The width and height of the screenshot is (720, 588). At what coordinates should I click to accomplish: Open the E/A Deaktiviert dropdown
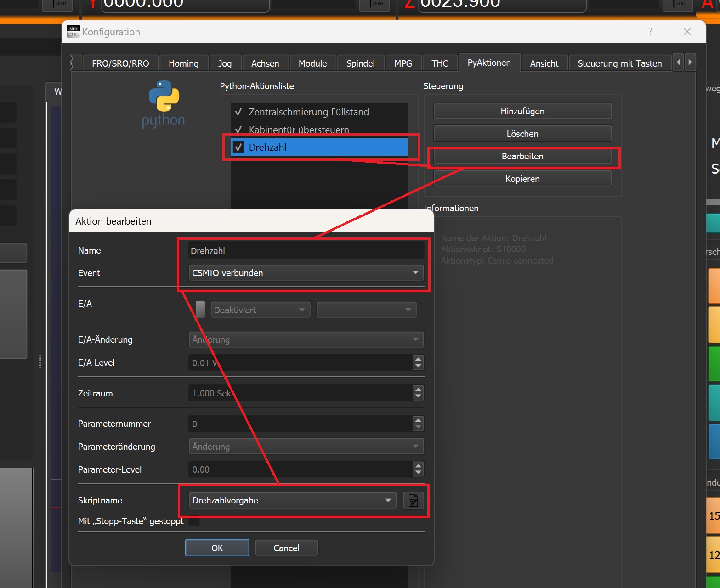(x=260, y=310)
